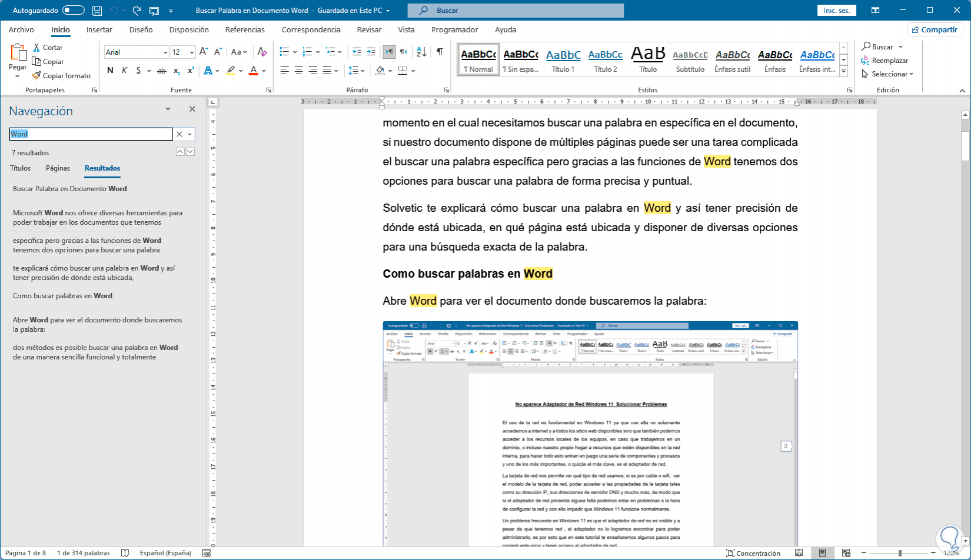The height and width of the screenshot is (560, 971).
Task: Open the font name dropdown (Arial)
Action: point(165,52)
